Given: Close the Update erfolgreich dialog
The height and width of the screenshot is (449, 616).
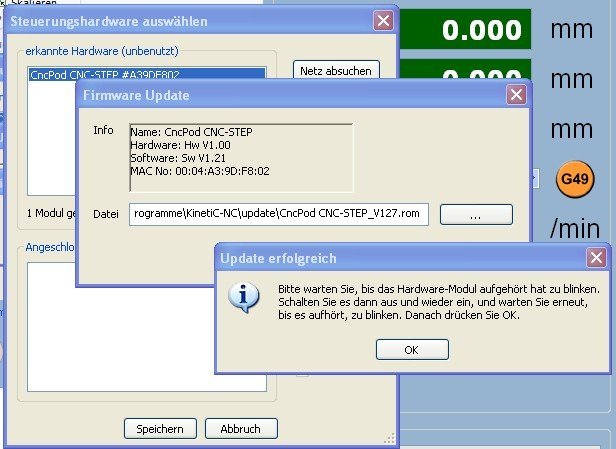Looking at the screenshot, I should (596, 258).
